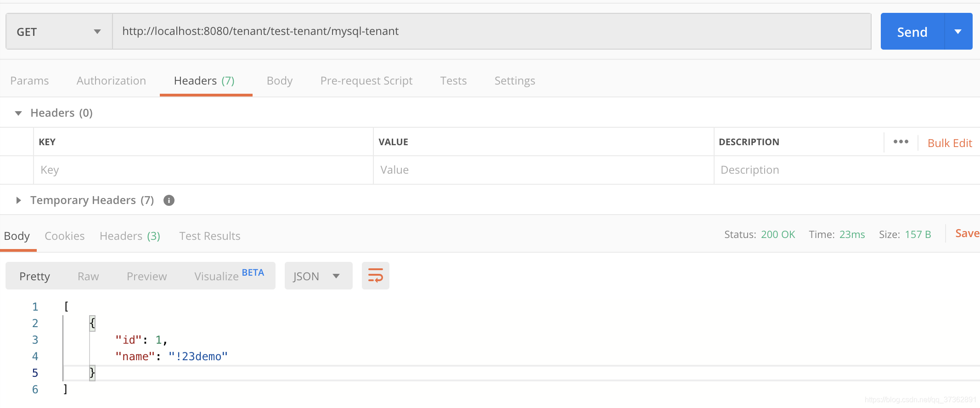Open the GET method dropdown
The width and height of the screenshot is (980, 408).
click(59, 32)
